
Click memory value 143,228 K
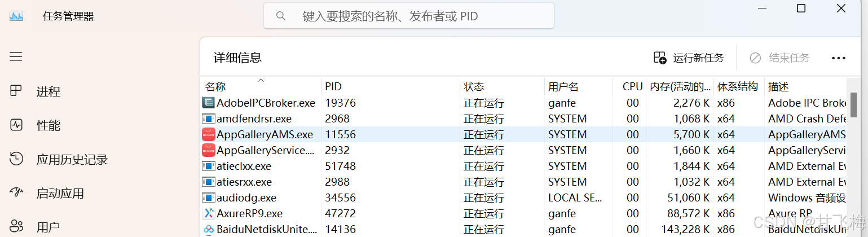[x=685, y=229]
